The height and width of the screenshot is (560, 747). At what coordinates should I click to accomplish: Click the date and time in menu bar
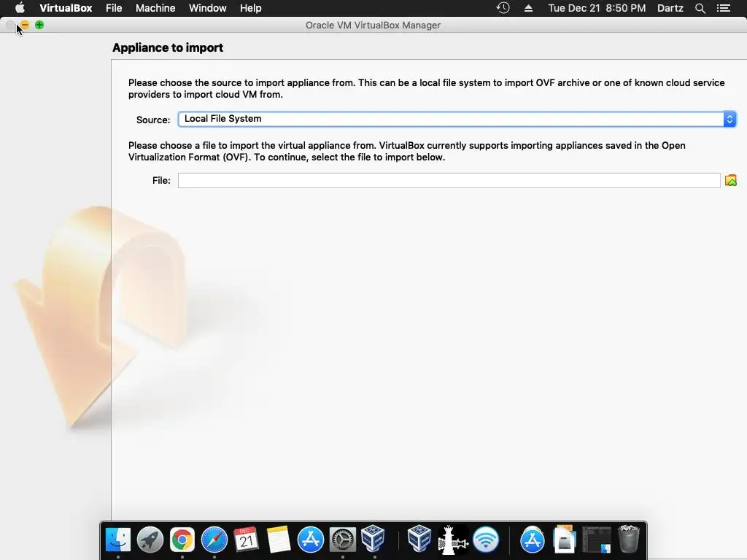point(597,8)
